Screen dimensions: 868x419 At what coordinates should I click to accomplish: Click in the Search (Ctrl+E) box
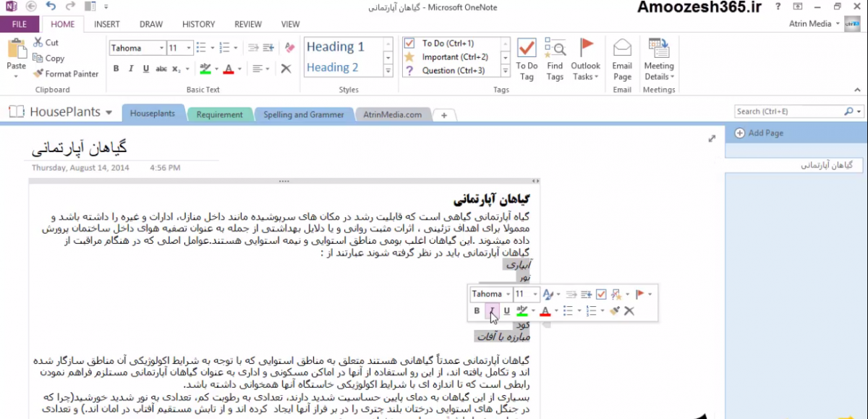coord(788,111)
